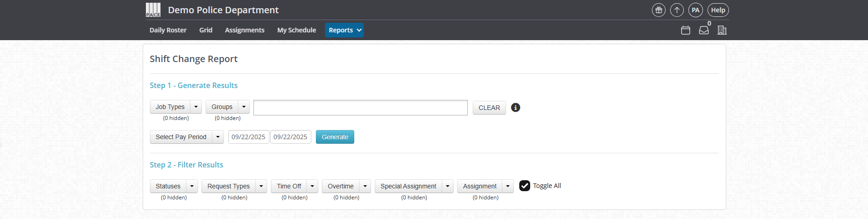The image size is (868, 219).
Task: Click the building icon in navbar
Action: point(722,30)
